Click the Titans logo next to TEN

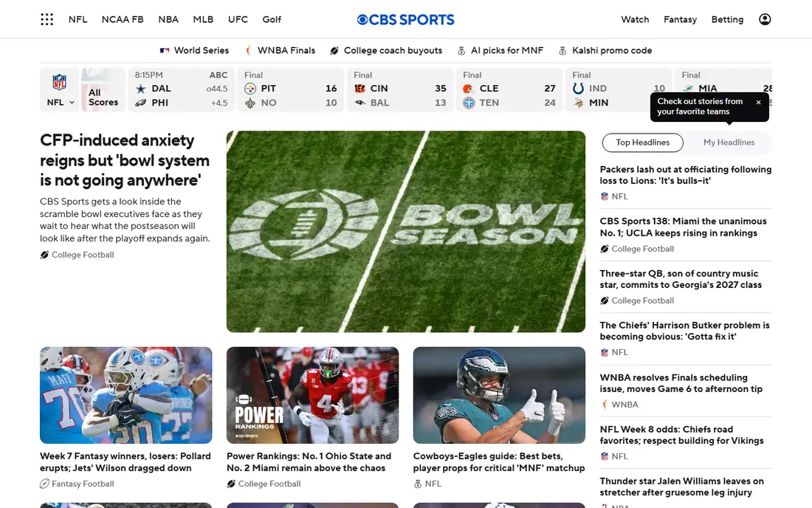point(469,103)
